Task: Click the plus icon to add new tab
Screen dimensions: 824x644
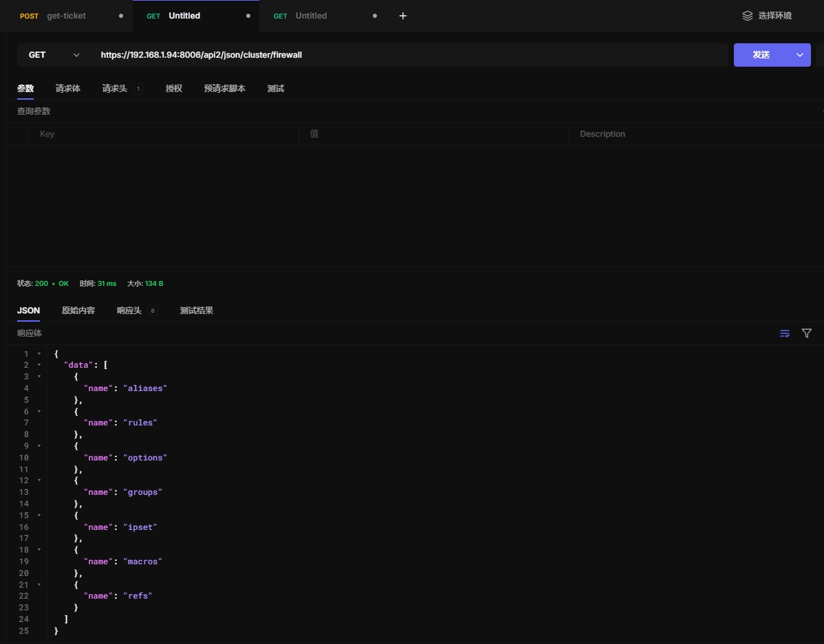Action: pyautogui.click(x=403, y=16)
